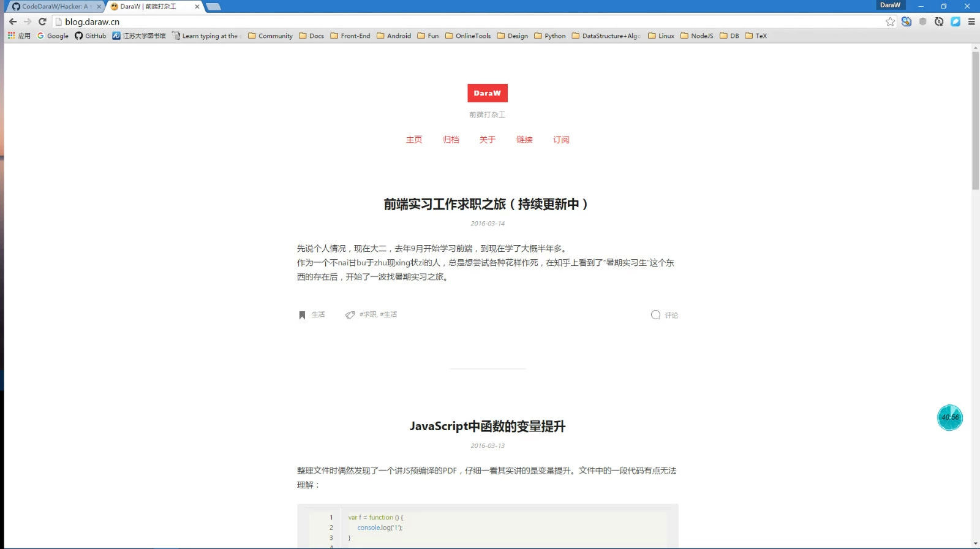Close the DaraW blog tab

click(197, 6)
